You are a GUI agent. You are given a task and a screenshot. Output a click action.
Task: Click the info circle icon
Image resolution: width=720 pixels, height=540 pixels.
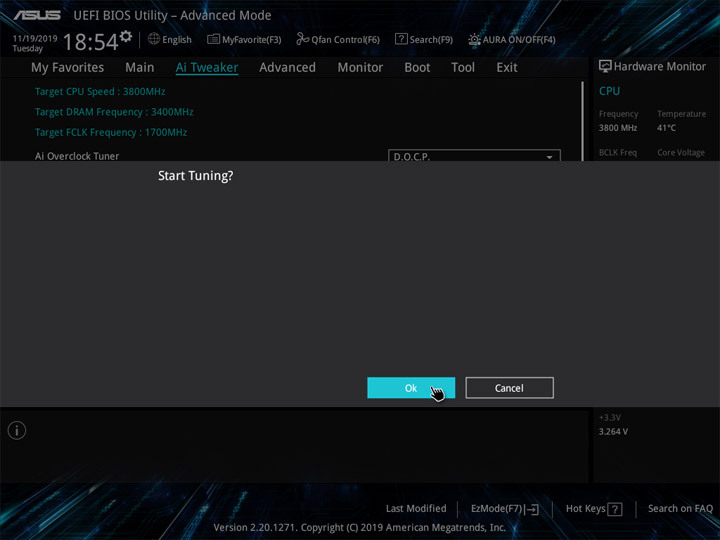coord(17,431)
